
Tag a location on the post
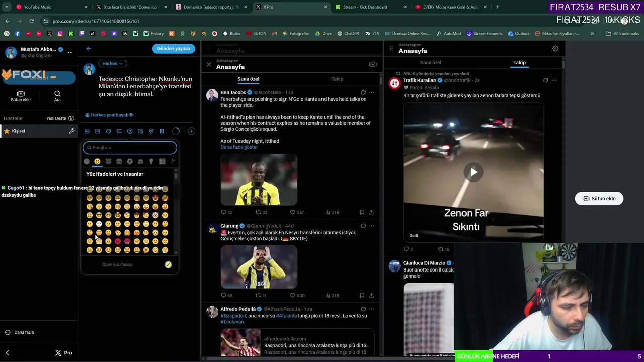click(x=151, y=131)
